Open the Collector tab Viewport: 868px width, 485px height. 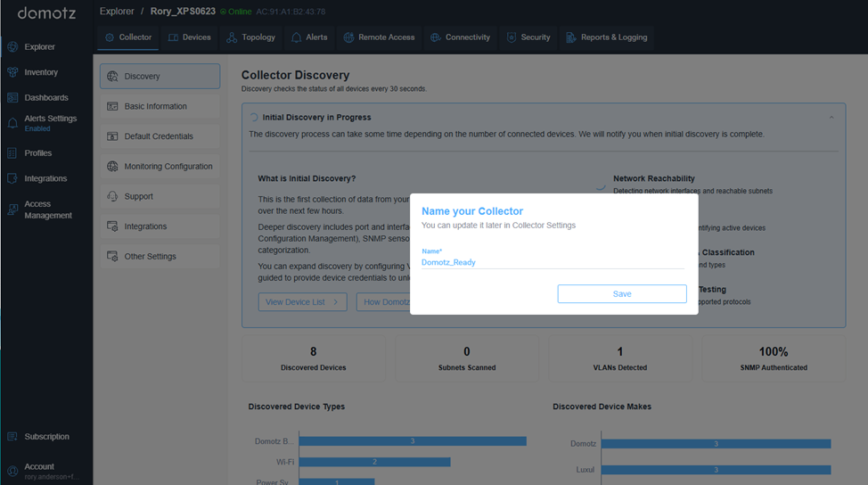coord(127,37)
